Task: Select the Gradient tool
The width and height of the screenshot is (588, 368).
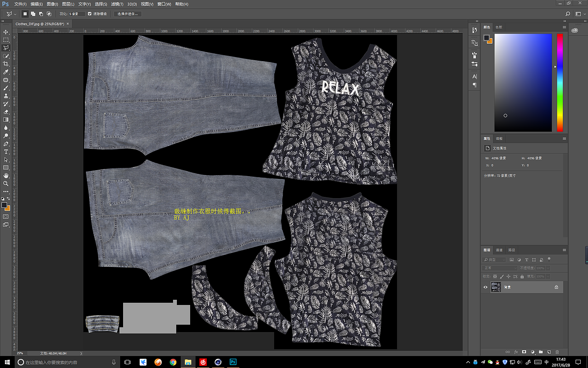Action: [x=6, y=120]
